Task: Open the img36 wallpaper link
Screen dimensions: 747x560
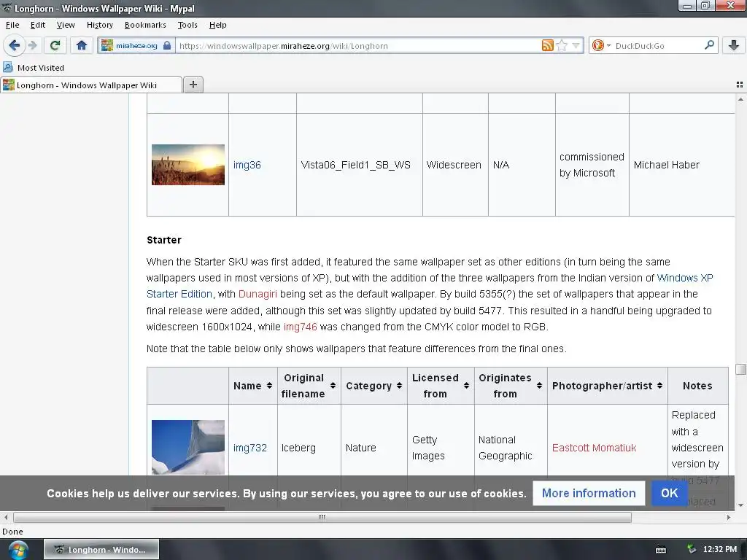Action: (x=247, y=165)
